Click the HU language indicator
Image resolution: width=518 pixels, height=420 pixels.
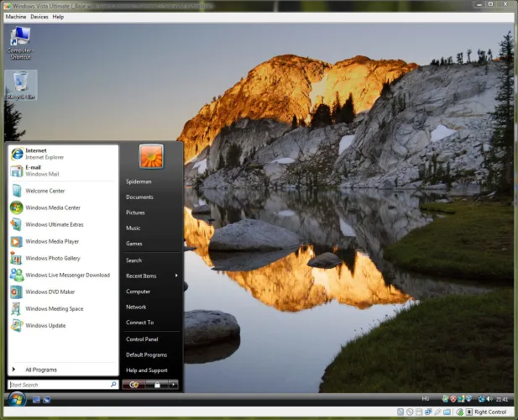click(426, 399)
